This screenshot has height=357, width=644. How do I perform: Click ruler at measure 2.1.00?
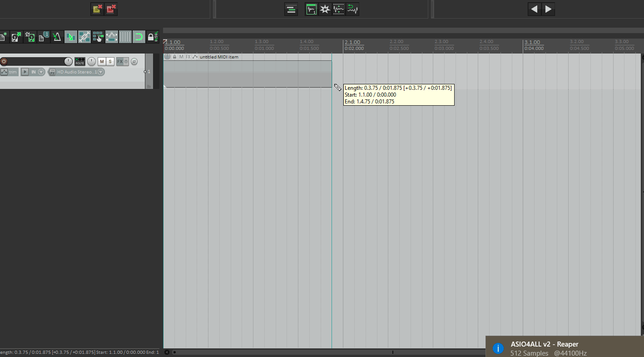point(352,42)
